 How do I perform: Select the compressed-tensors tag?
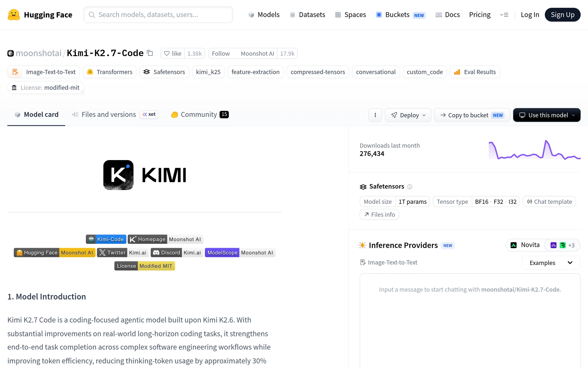pyautogui.click(x=318, y=72)
